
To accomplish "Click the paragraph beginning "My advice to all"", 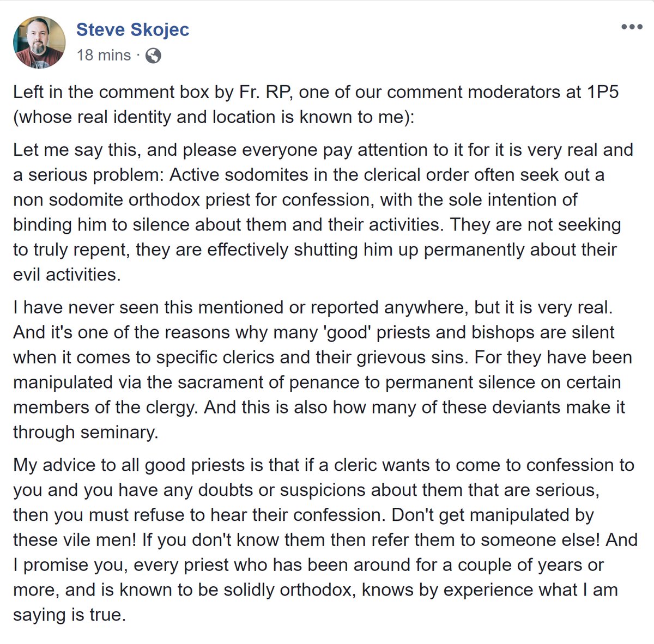I will pyautogui.click(x=325, y=540).
